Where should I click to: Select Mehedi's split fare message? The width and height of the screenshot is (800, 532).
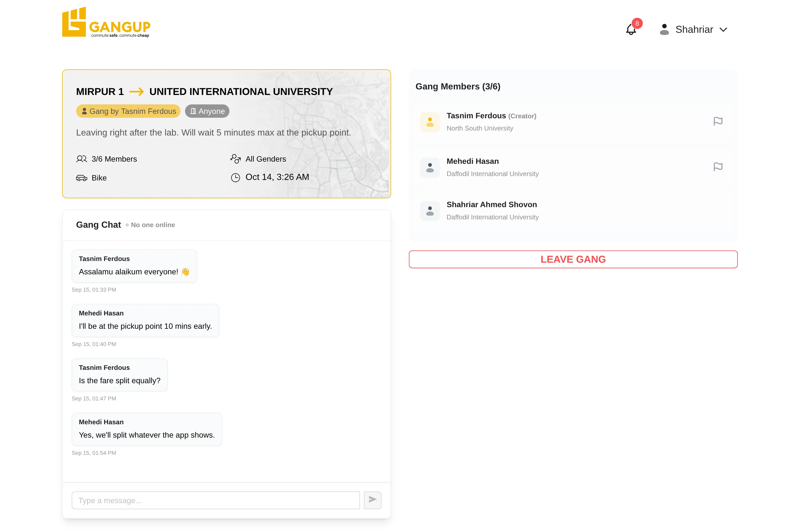tap(147, 429)
